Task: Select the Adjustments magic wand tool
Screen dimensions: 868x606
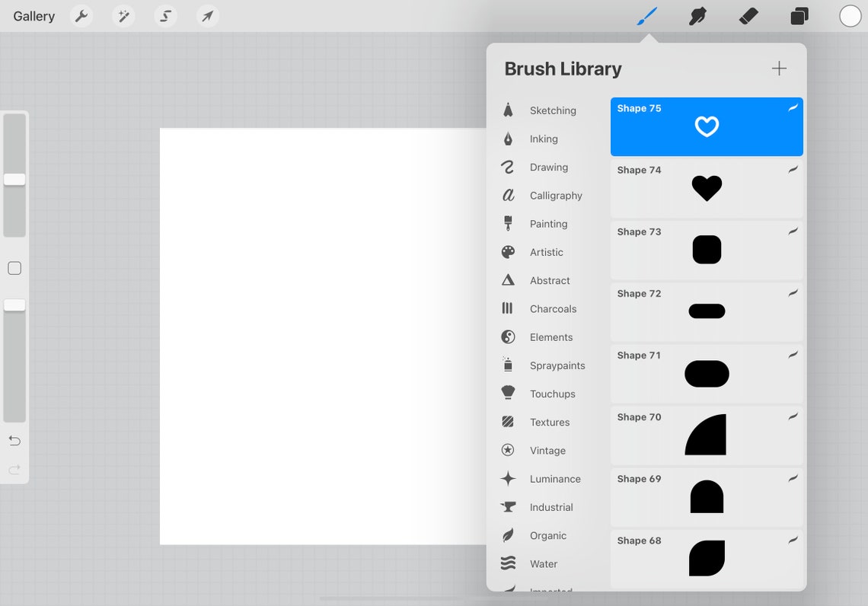Action: click(123, 15)
